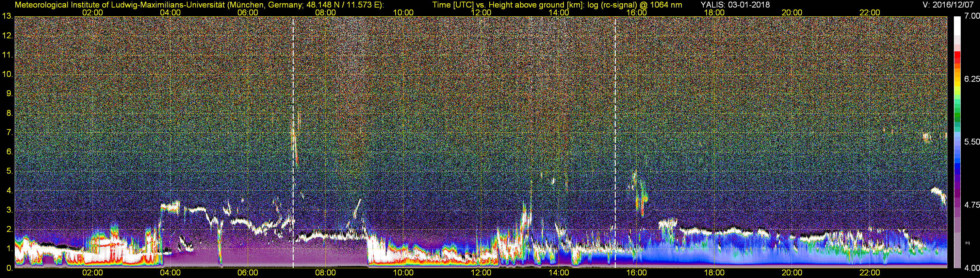The height and width of the screenshot is (278, 980).
Task: Click the 08:00 label on the bottom time axis
Action: 326,273
